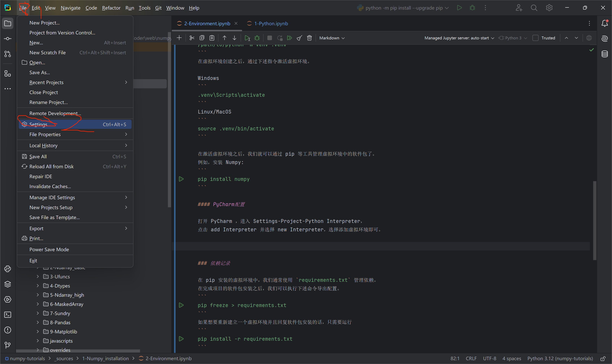Move the cell down

[x=234, y=38]
